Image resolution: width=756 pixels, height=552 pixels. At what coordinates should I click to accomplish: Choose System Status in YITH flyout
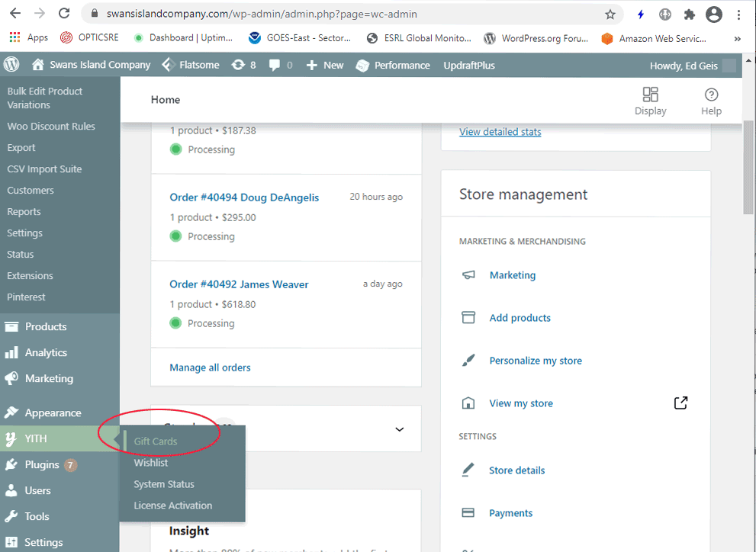(164, 484)
